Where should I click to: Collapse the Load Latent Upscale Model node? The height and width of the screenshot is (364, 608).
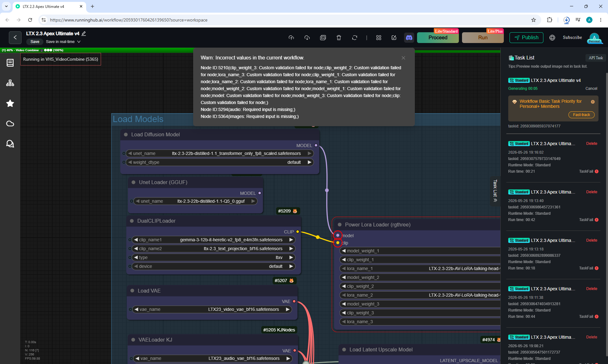[x=344, y=350]
